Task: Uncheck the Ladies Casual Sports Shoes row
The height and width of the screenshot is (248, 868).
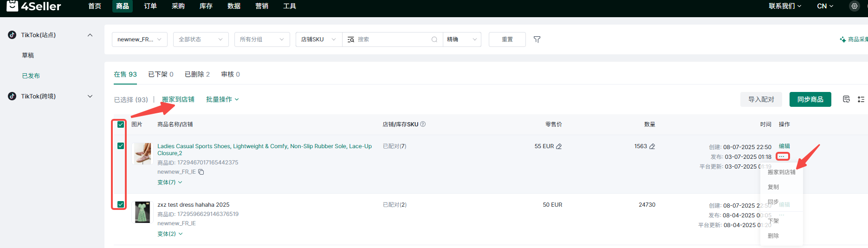Action: pyautogui.click(x=121, y=146)
